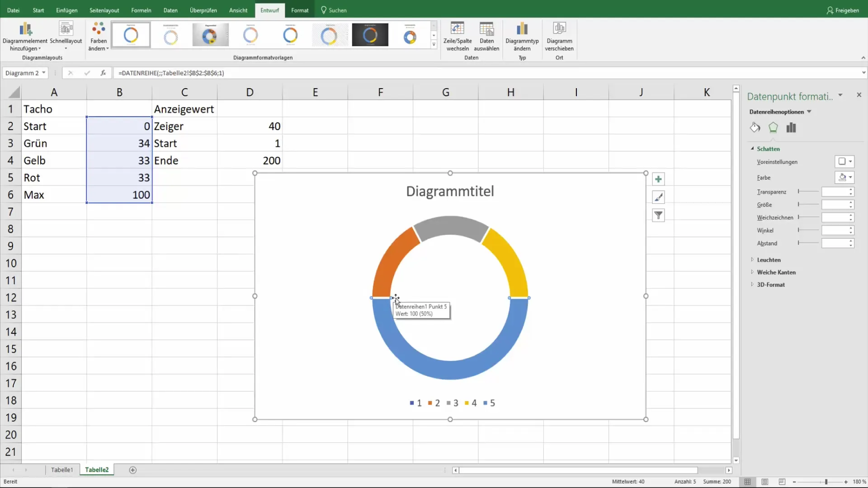The height and width of the screenshot is (488, 868).
Task: Expand the chart styles gallery more button
Action: click(434, 44)
